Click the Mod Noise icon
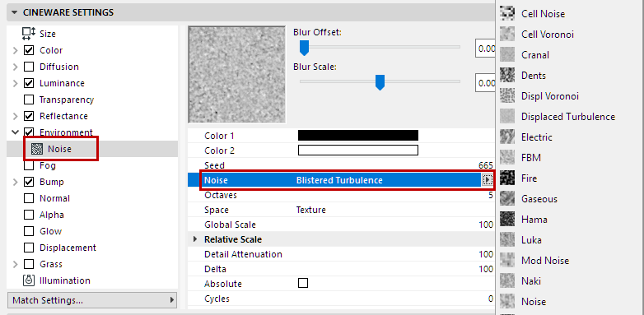The height and width of the screenshot is (315, 644). tap(507, 260)
